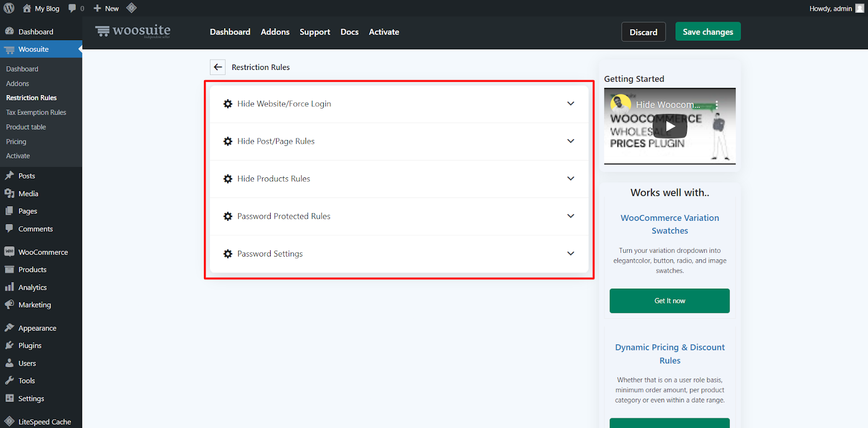Click gear icon for Password Settings

228,253
